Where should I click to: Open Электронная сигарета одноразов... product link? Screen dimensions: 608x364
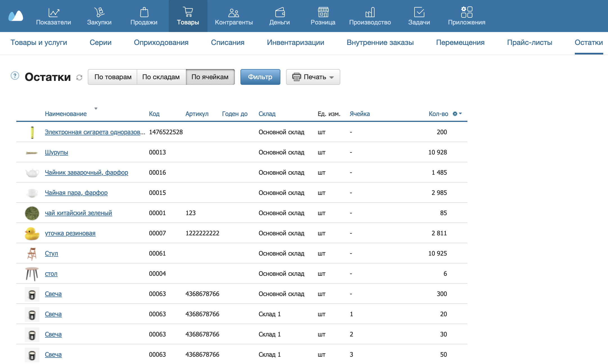tap(95, 132)
